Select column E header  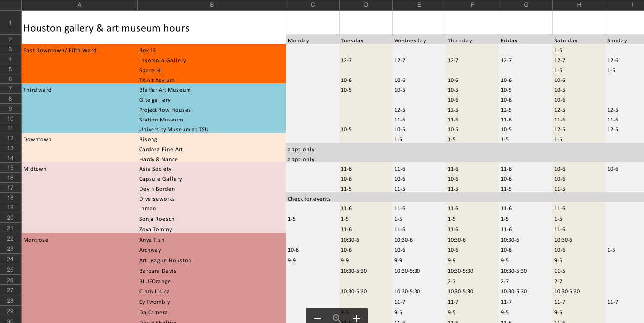point(419,5)
